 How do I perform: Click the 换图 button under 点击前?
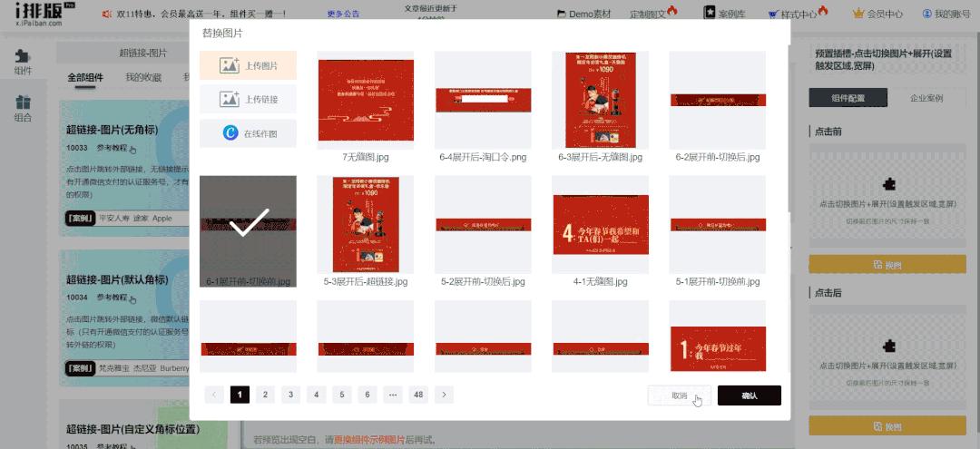887,265
